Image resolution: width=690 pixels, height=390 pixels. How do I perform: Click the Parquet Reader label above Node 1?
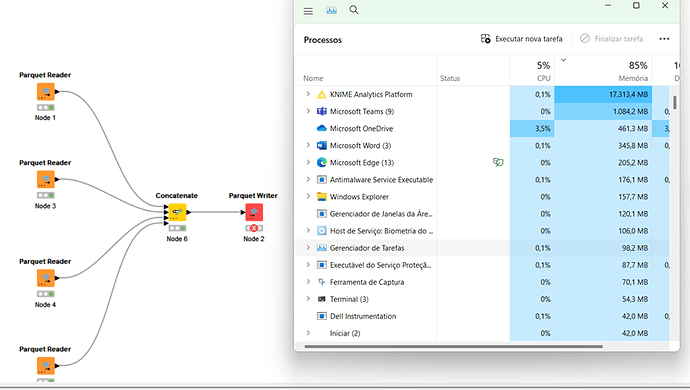point(45,75)
